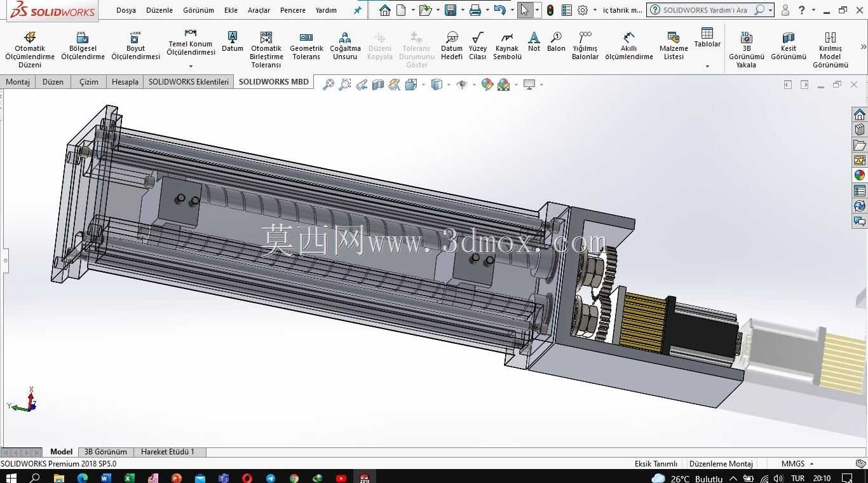Viewport: 868px width, 483px height.
Task: Toggle the Hide/Show items eye icon
Action: pos(462,85)
